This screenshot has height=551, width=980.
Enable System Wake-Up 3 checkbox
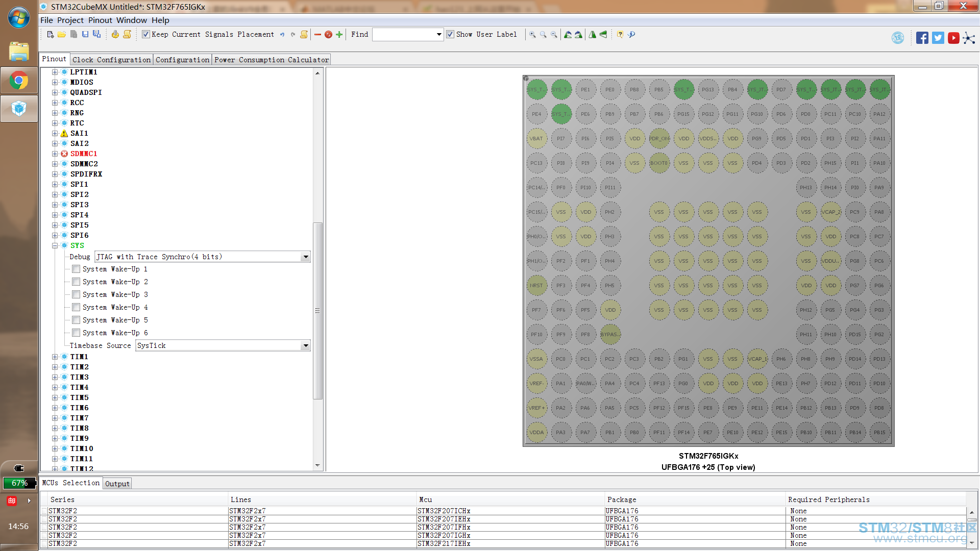(x=76, y=294)
